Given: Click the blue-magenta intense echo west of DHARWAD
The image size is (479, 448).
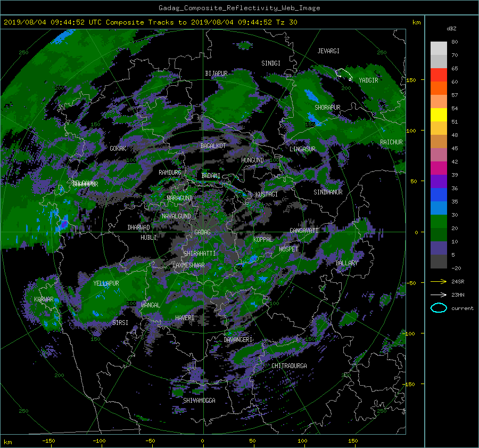Looking at the screenshot, I should coord(63,224).
